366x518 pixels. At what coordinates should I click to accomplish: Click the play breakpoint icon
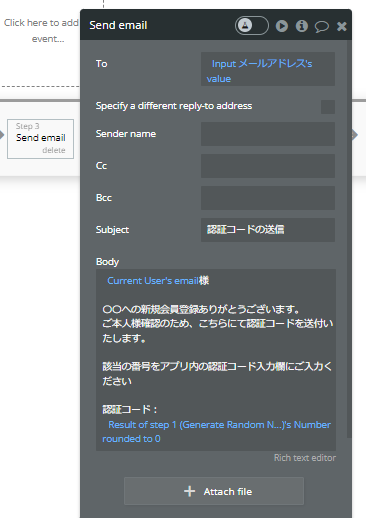282,26
